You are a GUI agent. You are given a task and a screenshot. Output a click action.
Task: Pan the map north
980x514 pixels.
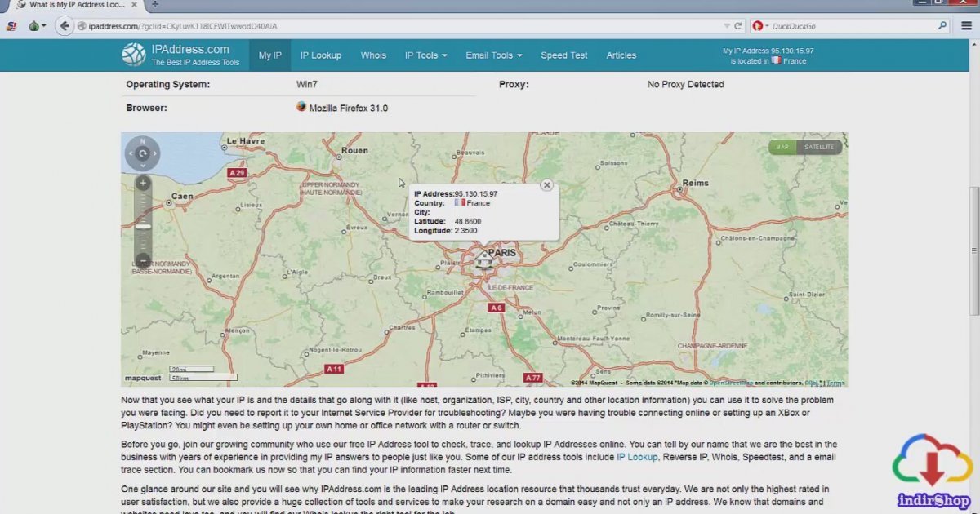tap(142, 140)
